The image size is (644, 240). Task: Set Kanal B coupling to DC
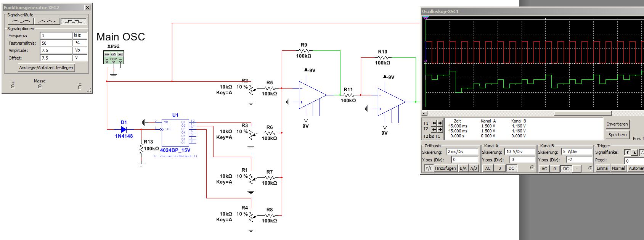[x=566, y=168]
